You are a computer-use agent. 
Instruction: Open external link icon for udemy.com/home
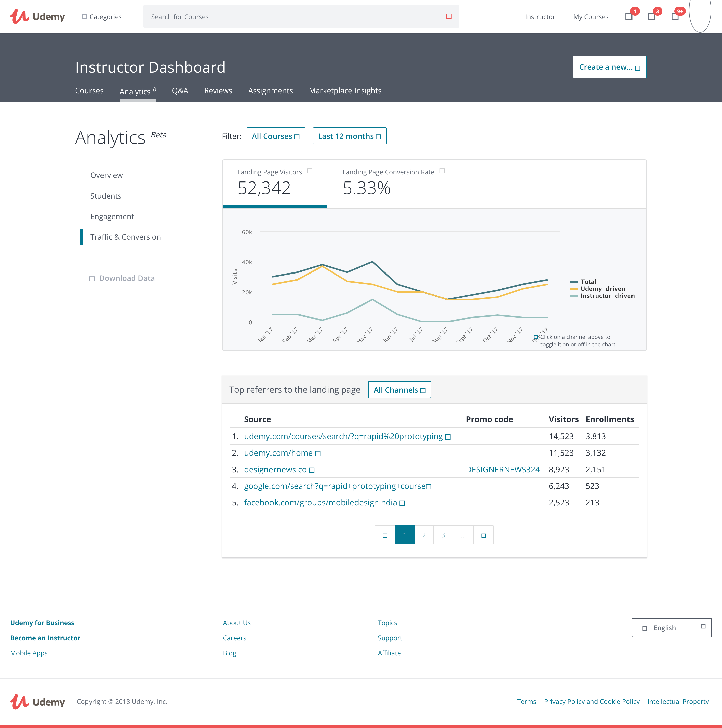click(318, 454)
